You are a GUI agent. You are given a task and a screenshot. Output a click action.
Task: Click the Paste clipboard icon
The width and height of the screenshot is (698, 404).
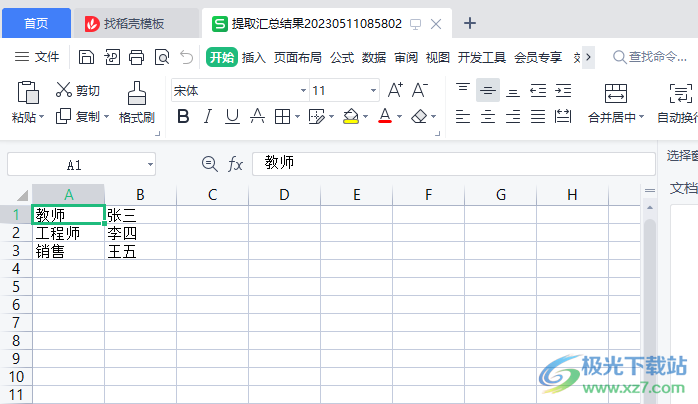pos(28,93)
